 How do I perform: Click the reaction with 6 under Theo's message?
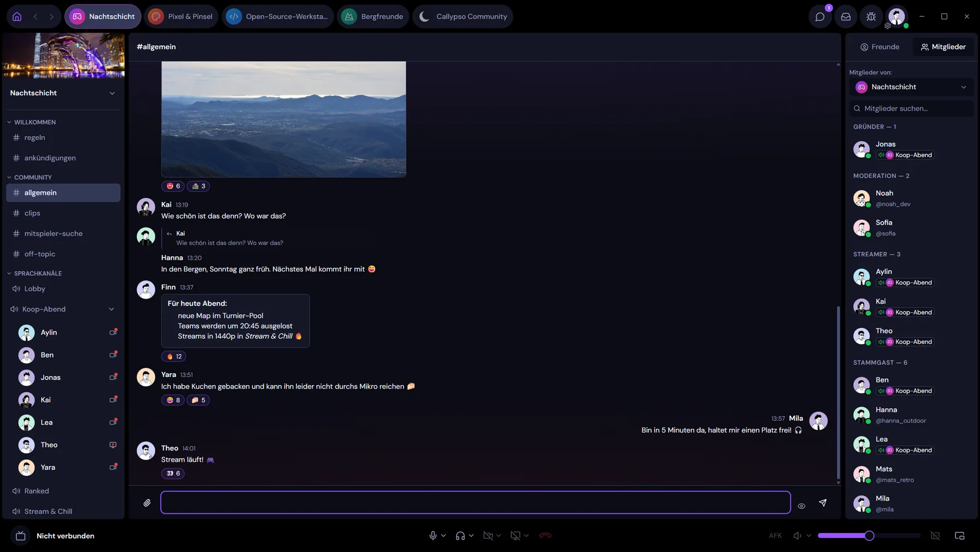(173, 474)
